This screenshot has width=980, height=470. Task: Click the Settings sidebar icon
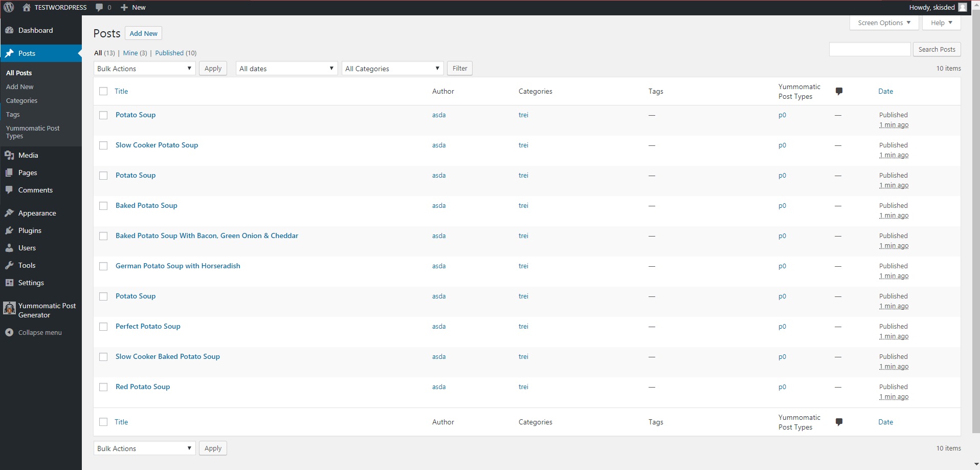point(9,283)
